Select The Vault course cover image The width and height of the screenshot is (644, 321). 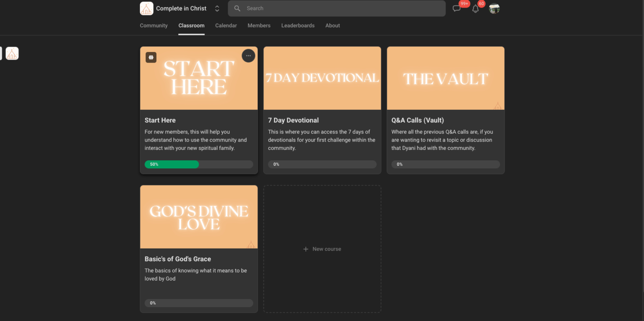(x=445, y=78)
